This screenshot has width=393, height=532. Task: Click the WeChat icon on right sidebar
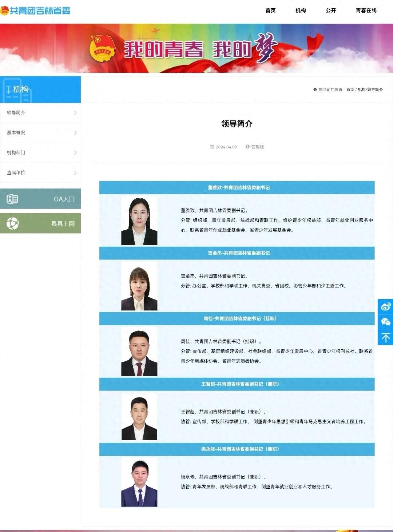pos(385,322)
